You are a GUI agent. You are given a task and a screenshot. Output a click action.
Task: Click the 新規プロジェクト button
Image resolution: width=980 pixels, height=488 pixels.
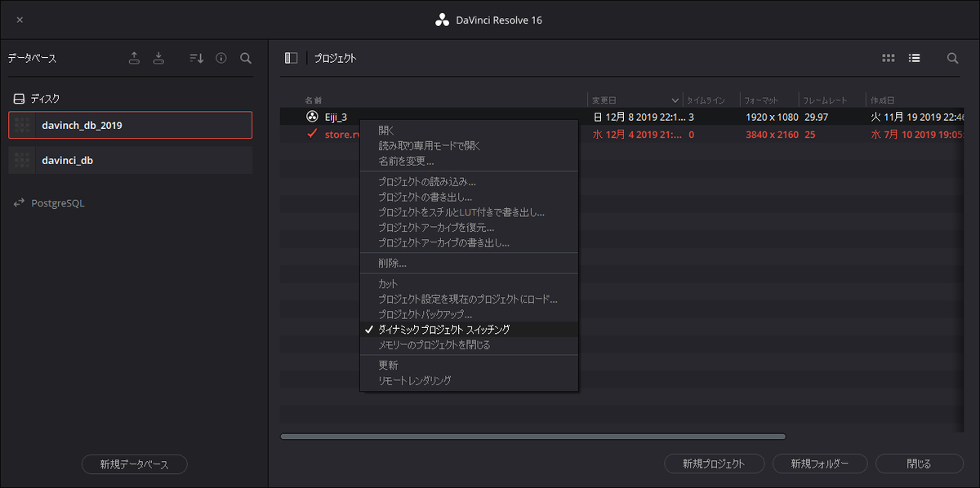click(x=715, y=464)
